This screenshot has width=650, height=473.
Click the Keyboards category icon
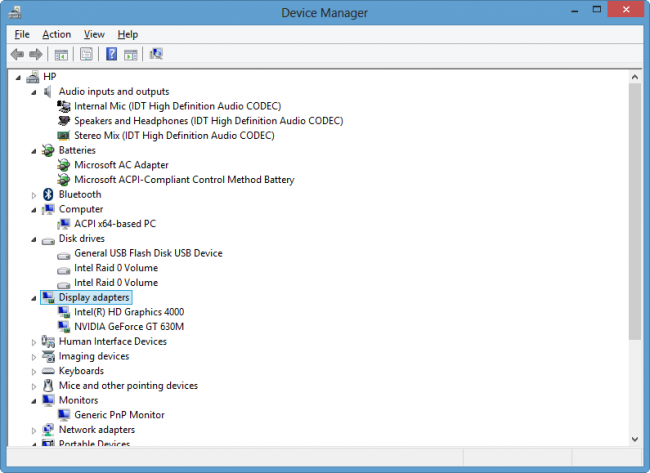(x=48, y=371)
